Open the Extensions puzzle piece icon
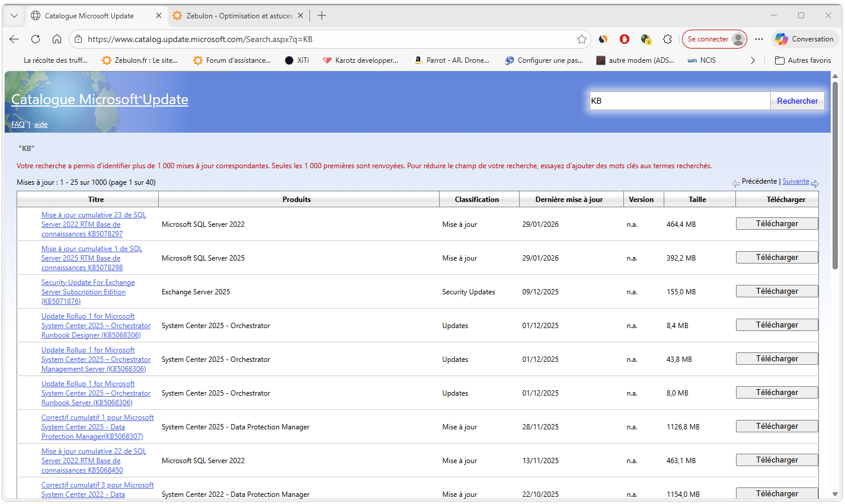845x504 pixels. pyautogui.click(x=667, y=39)
